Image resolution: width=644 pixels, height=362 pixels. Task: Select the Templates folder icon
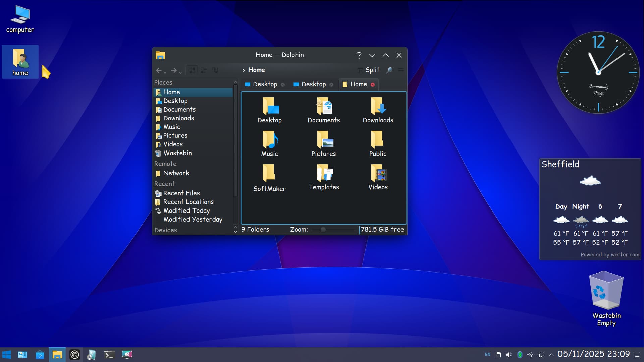click(324, 173)
